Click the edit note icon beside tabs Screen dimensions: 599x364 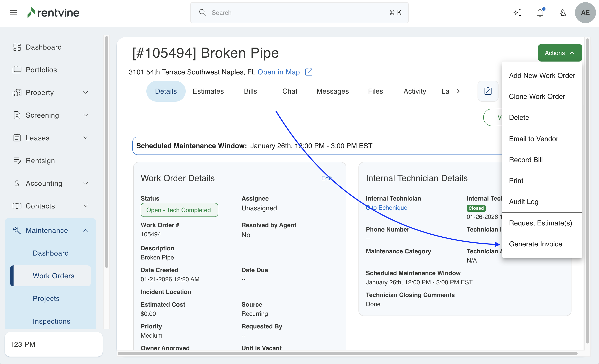(x=488, y=91)
